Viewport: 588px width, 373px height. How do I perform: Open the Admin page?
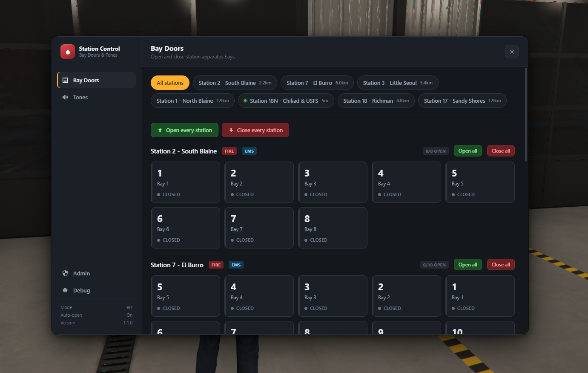tap(96, 273)
